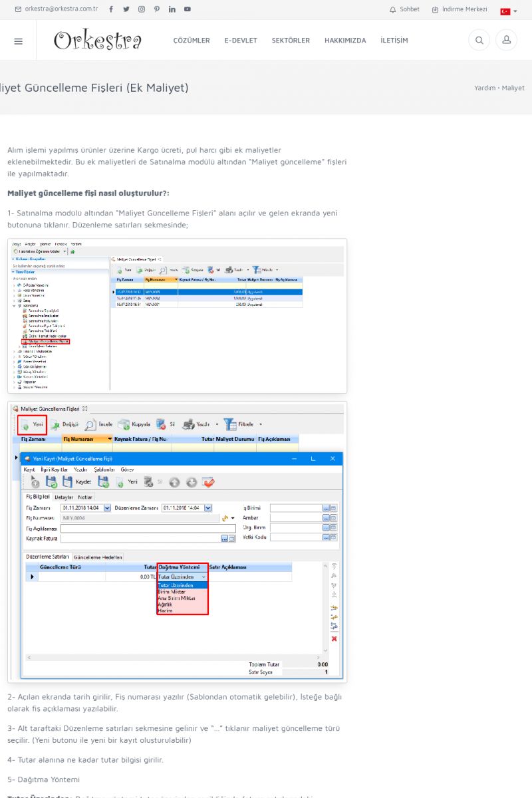The height and width of the screenshot is (798, 532).
Task: Open the Görev menu in Yeni Kayıt window
Action: 127,469
